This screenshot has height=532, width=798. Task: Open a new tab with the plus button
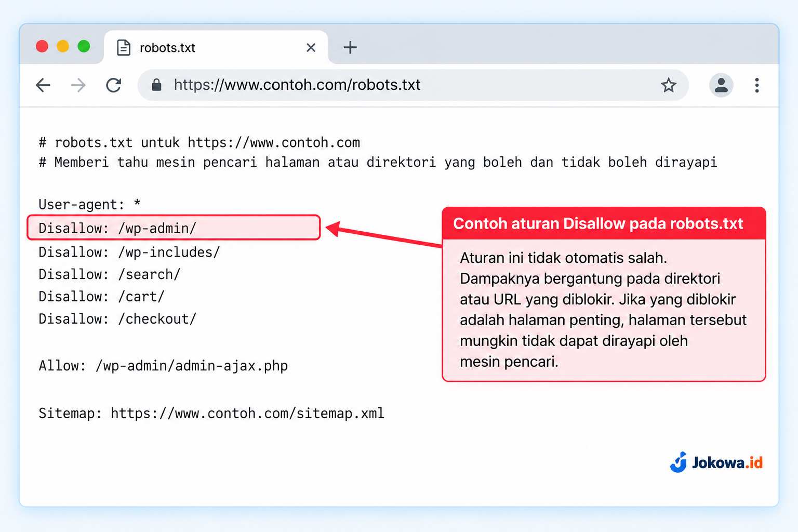pos(350,47)
